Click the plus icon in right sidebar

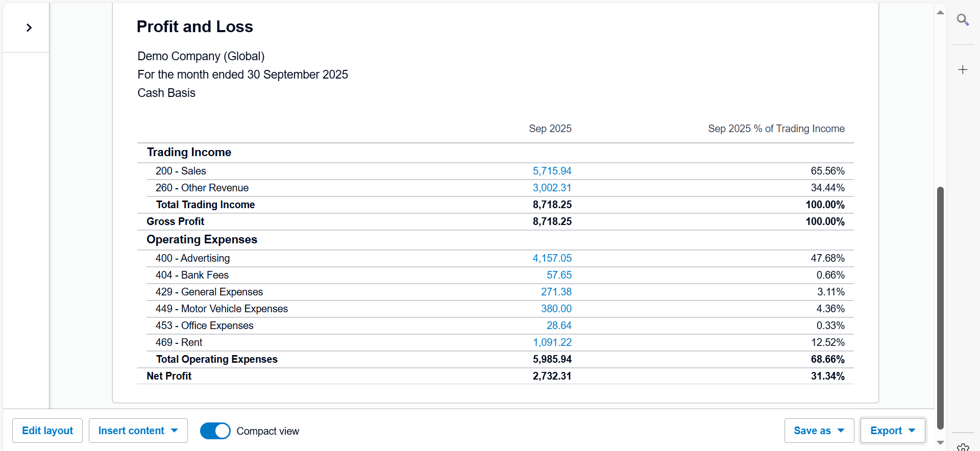coord(963,70)
